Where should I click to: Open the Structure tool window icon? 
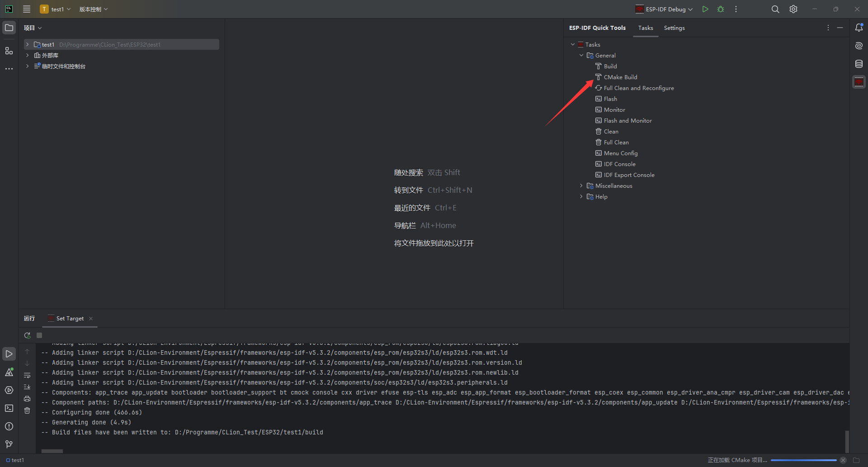tap(9, 51)
